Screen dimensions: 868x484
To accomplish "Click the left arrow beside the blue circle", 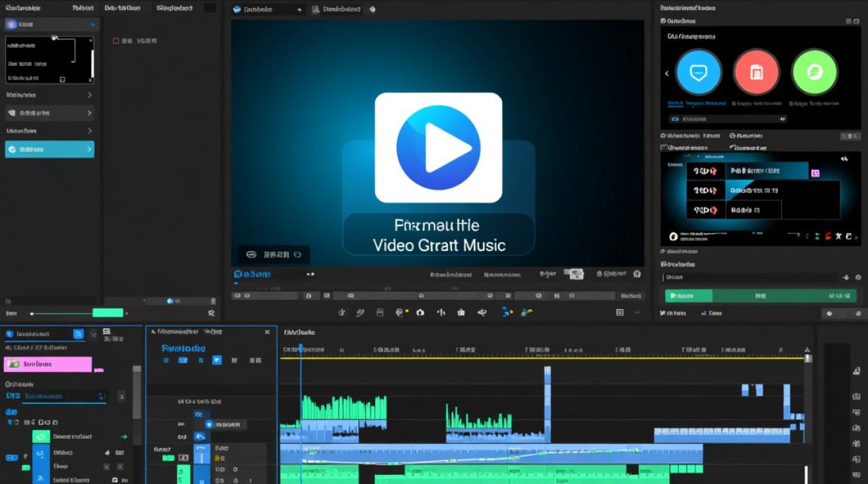I will point(666,74).
